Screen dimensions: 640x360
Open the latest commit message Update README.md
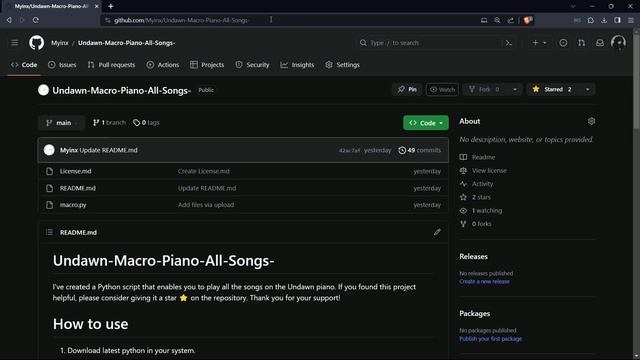(108, 150)
